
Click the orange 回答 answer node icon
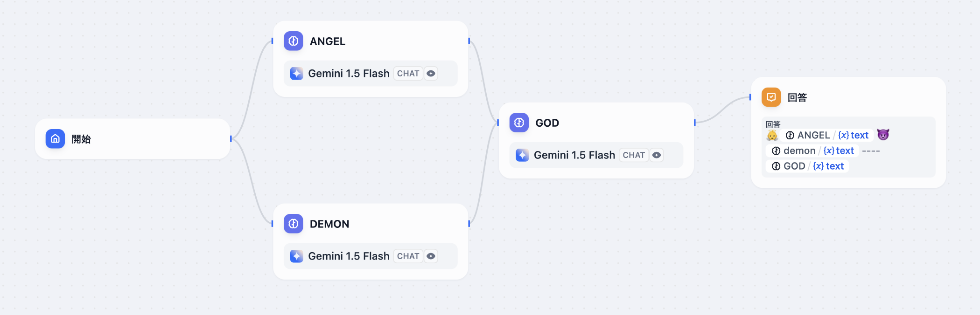[771, 97]
